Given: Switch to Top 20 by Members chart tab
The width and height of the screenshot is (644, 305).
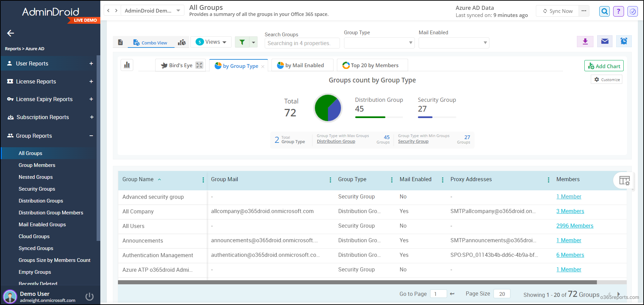Looking at the screenshot, I should 372,65.
